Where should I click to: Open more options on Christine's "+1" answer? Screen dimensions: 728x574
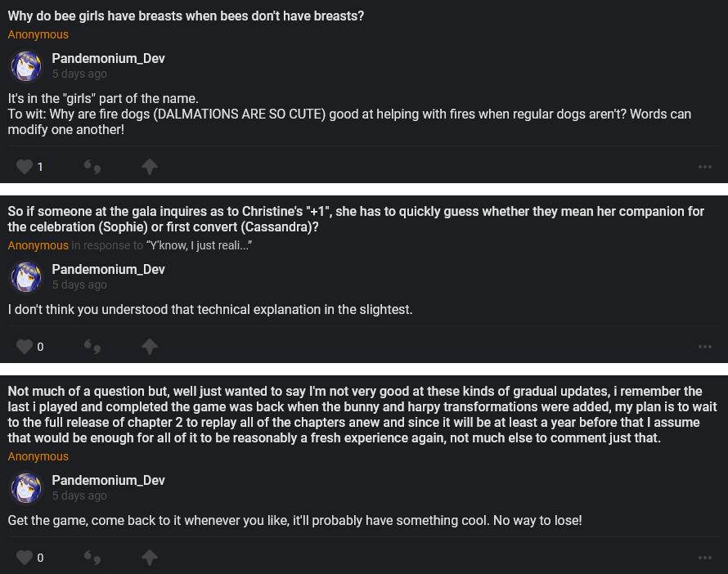[705, 347]
